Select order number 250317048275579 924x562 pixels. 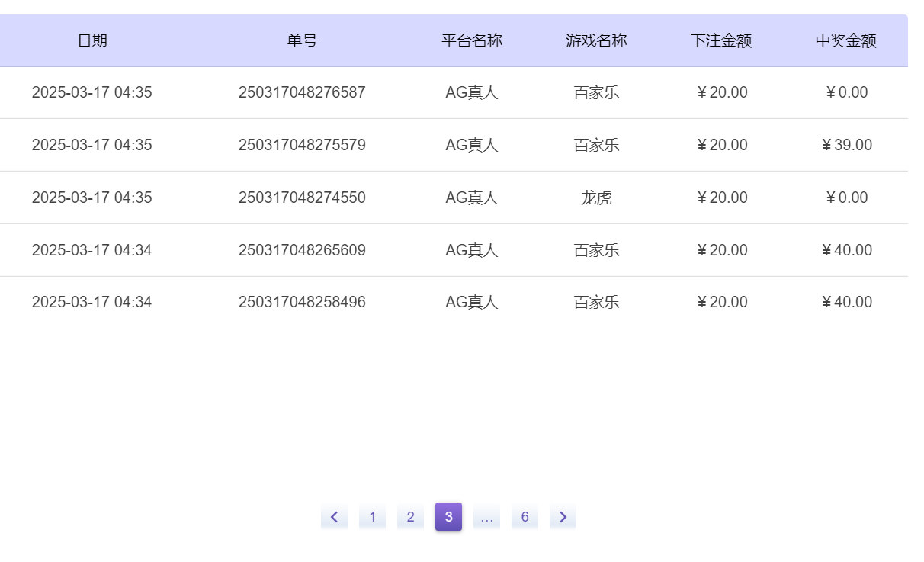click(301, 144)
